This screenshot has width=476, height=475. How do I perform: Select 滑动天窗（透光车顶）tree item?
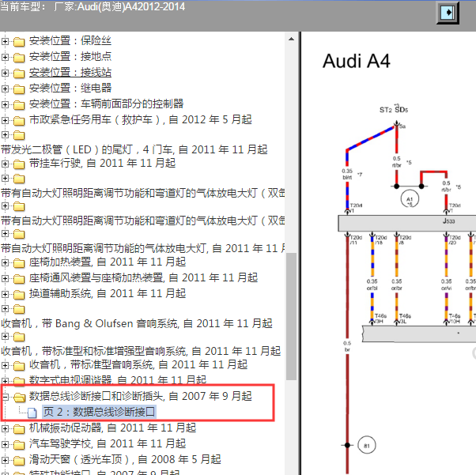click(125, 459)
